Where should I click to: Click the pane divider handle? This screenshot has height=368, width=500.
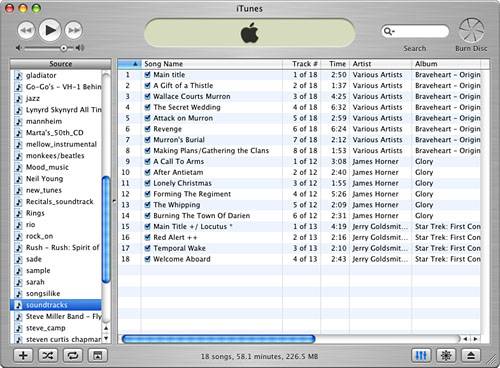[114, 201]
